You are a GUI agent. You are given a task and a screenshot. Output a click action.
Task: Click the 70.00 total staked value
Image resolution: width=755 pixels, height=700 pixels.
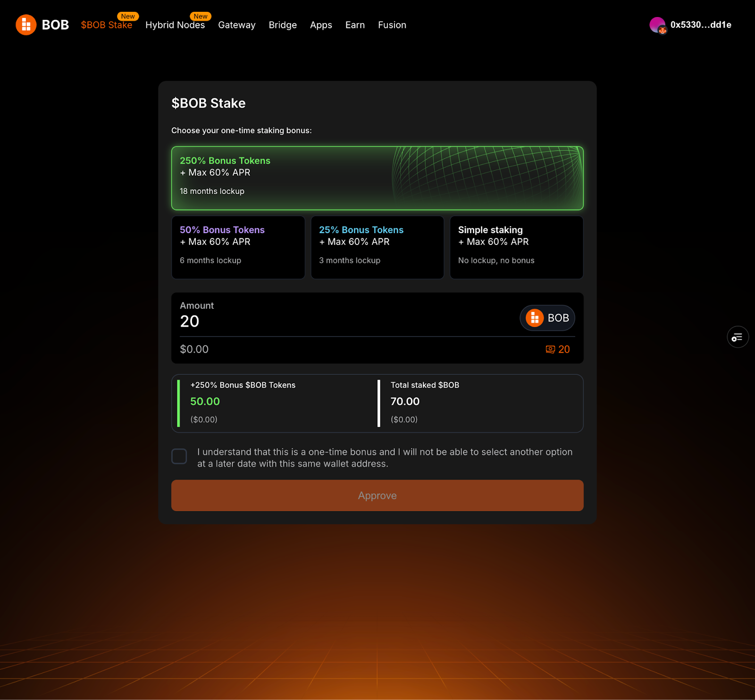click(405, 402)
